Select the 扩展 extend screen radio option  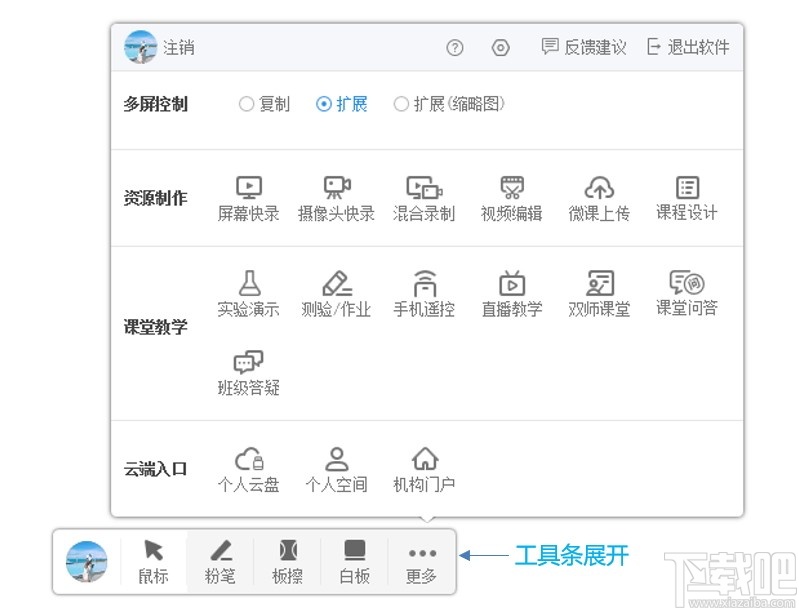click(x=342, y=104)
